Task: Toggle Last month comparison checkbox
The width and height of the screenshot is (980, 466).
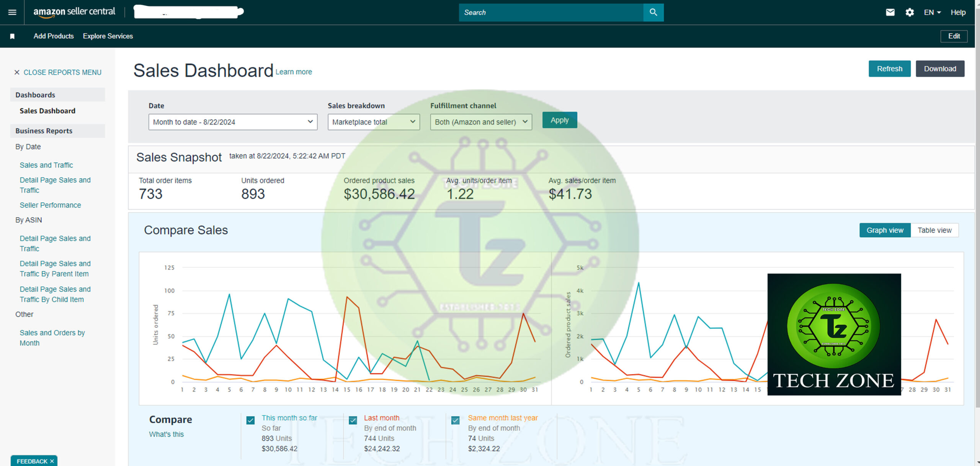Action: click(353, 420)
